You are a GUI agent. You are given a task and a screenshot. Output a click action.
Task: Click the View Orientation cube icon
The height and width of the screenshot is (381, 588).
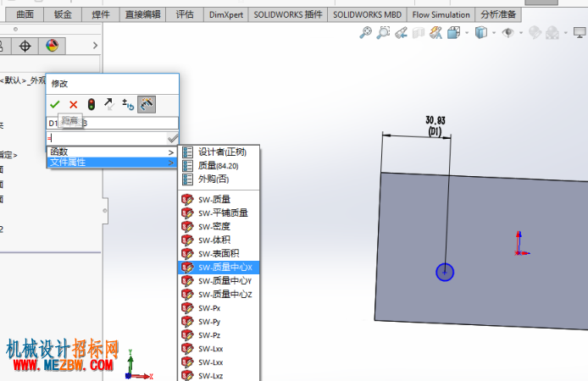coord(454,32)
